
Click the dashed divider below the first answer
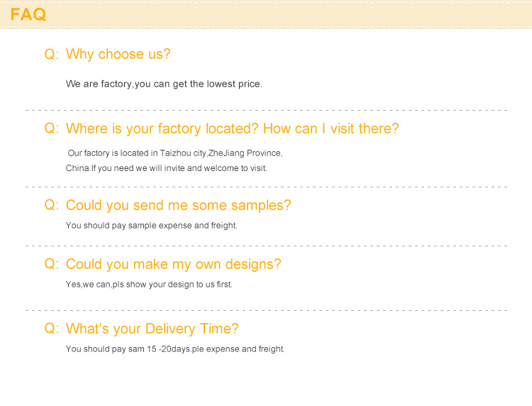click(266, 110)
